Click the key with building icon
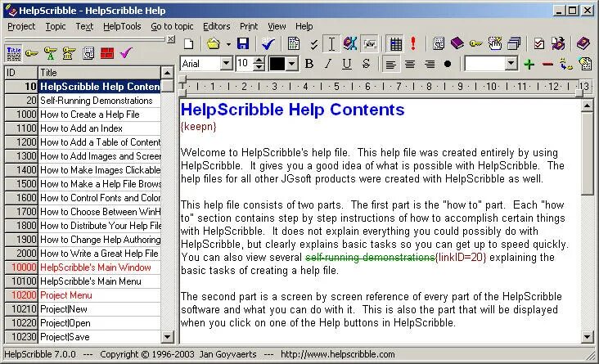The height and width of the screenshot is (364, 599). (69, 53)
